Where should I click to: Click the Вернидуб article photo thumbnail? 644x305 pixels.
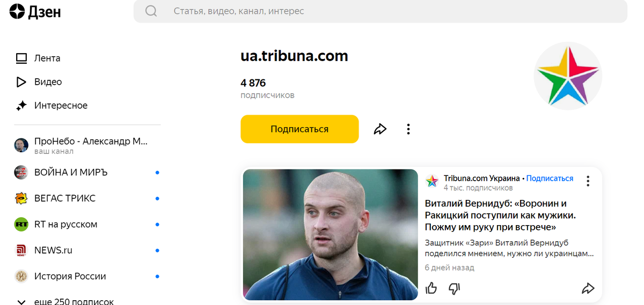tap(330, 234)
